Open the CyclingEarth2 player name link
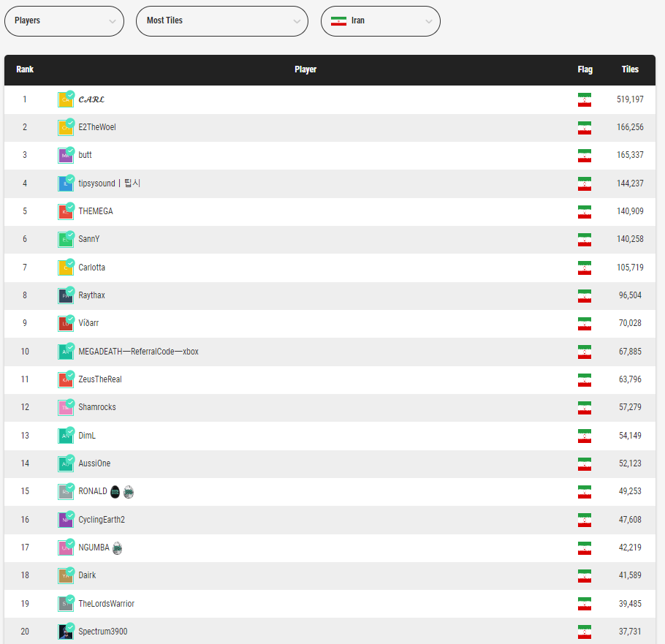665x644 pixels. click(103, 520)
